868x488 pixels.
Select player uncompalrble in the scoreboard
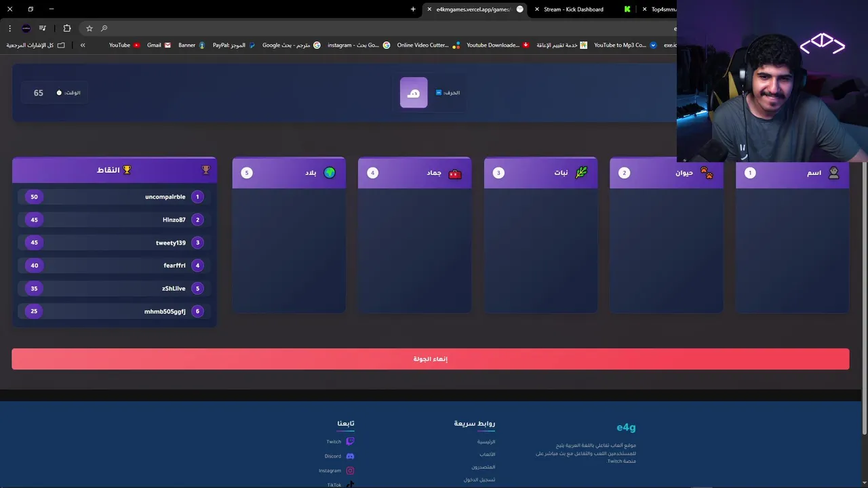114,197
